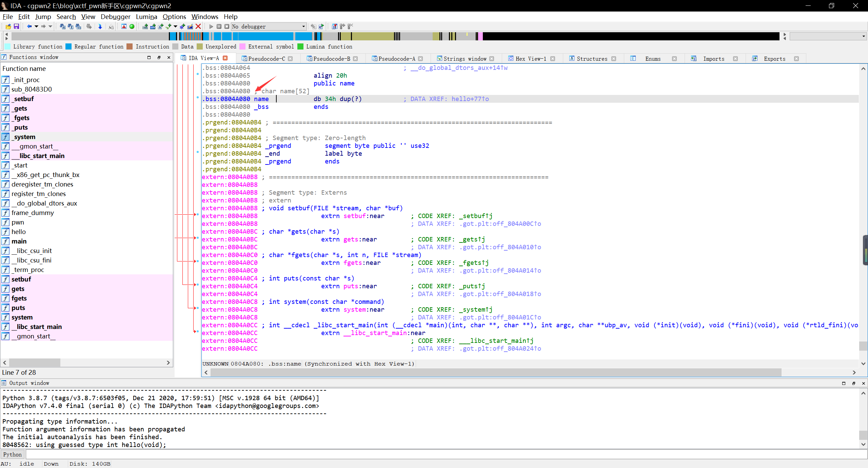Click the Python console language button
Image resolution: width=868 pixels, height=468 pixels.
[13, 454]
